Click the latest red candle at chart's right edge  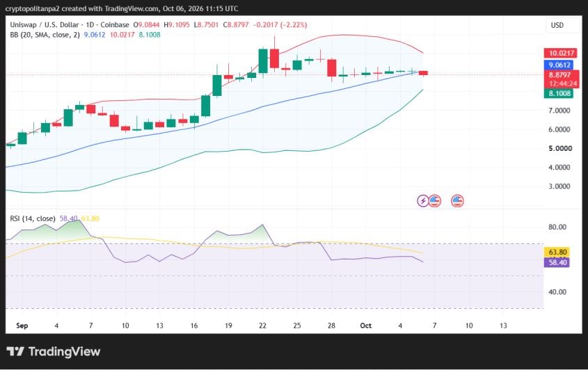[423, 73]
